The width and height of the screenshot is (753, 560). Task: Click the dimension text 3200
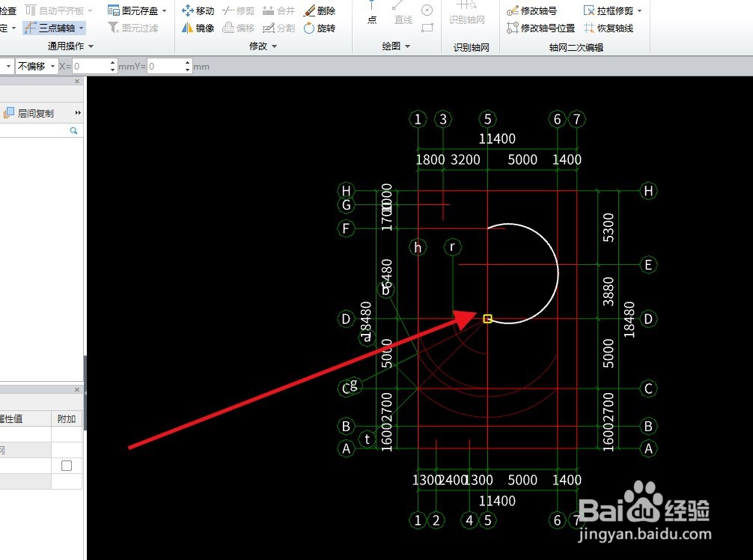pos(466,159)
